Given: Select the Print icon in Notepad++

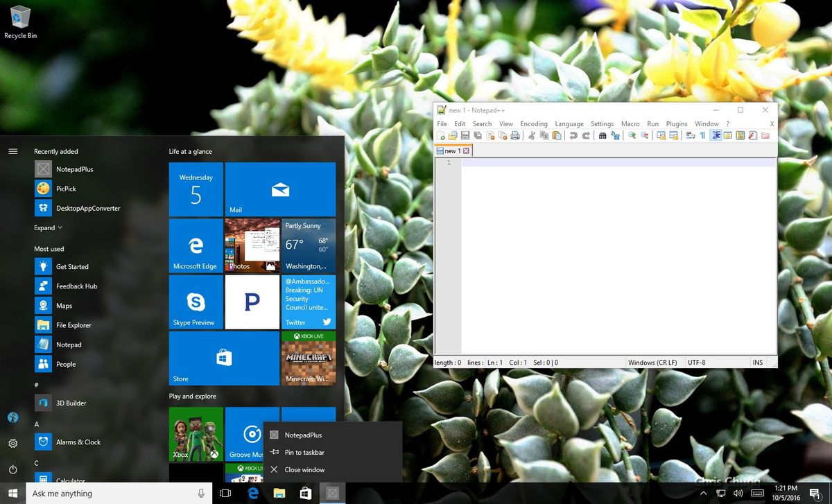Looking at the screenshot, I should [516, 135].
